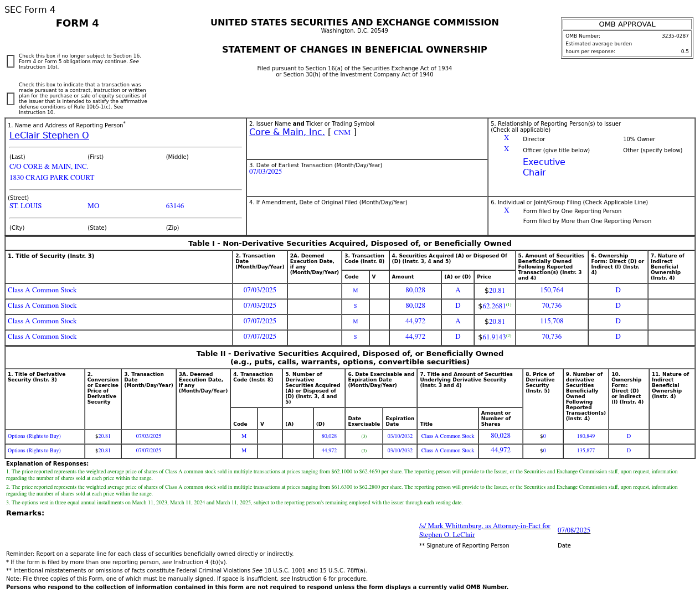Click the X beside Form filed by One Reporting Person

click(x=506, y=211)
